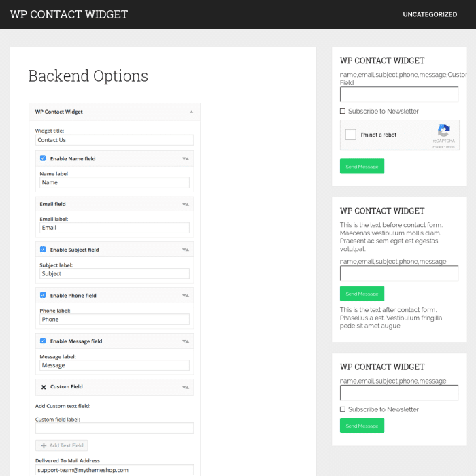Click the reorder arrows on Custom Field

click(185, 387)
